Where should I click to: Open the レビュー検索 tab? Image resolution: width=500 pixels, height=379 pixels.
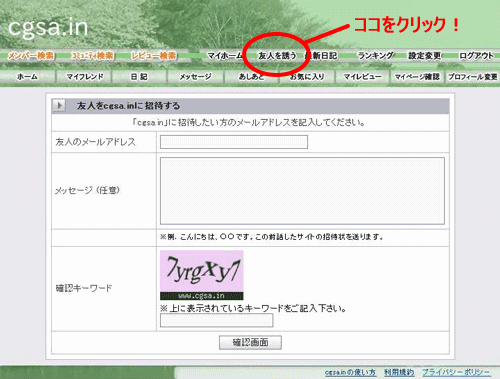point(154,56)
